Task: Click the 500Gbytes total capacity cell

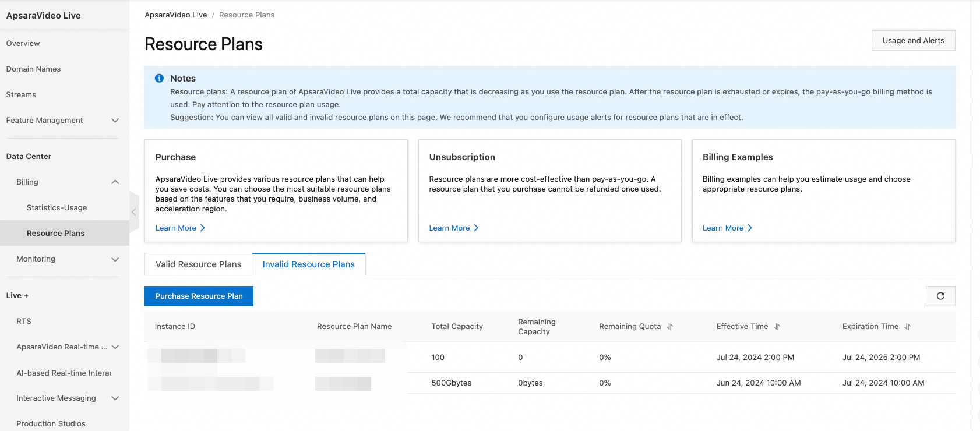Action: (x=452, y=383)
